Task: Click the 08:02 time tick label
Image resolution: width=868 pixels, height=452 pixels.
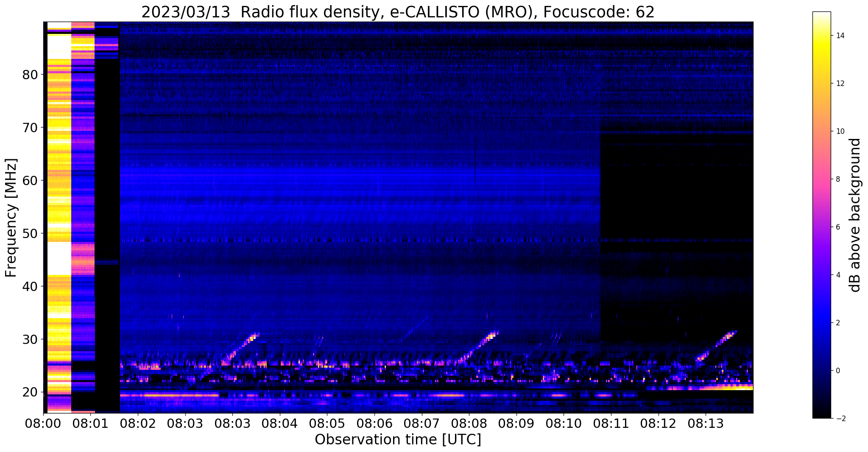Action: 138,423
